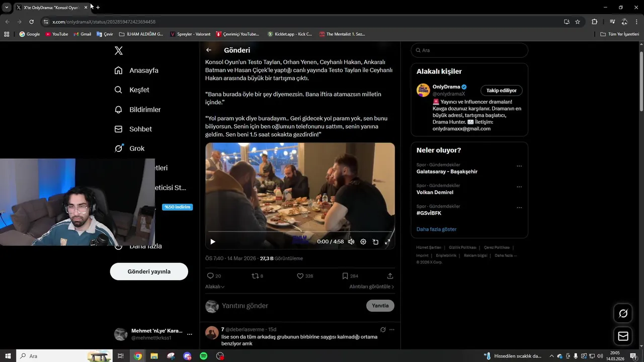This screenshot has width=644, height=362.
Task: Open Spreyler - Valorant bookmark
Action: [x=190, y=34]
